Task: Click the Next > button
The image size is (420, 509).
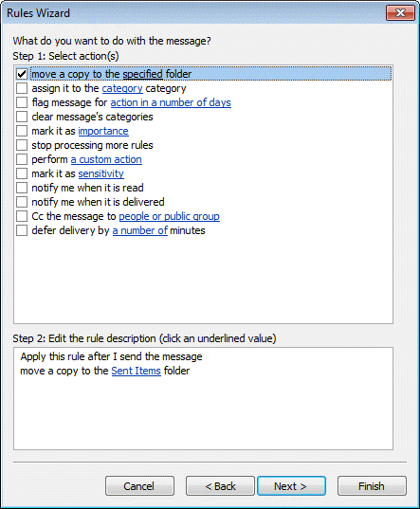Action: (291, 486)
